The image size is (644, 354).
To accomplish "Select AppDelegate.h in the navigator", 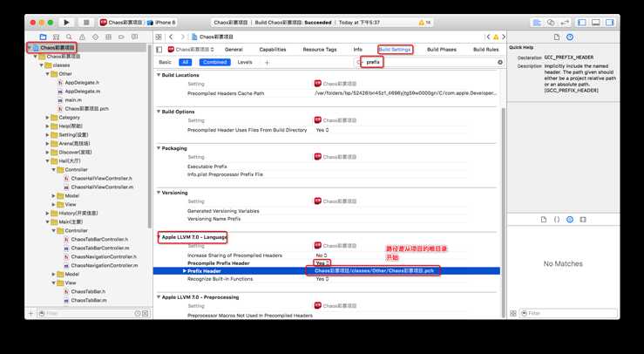I will coord(82,83).
